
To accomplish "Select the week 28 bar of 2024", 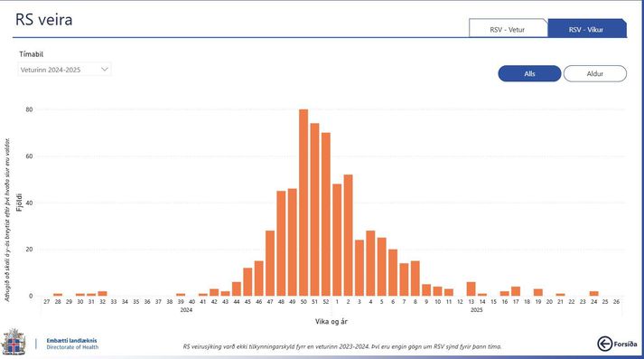I will click(58, 295).
